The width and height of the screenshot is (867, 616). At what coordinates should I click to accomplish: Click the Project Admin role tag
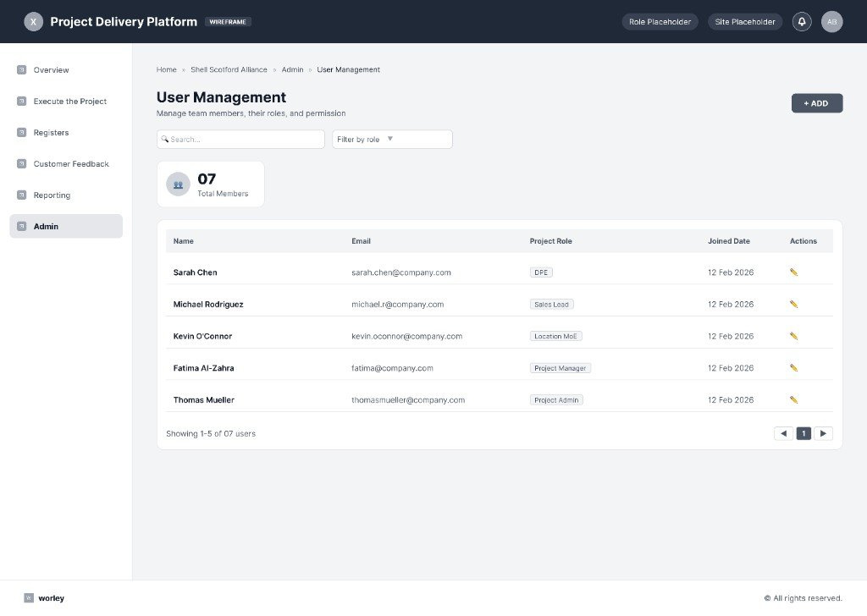tap(556, 400)
